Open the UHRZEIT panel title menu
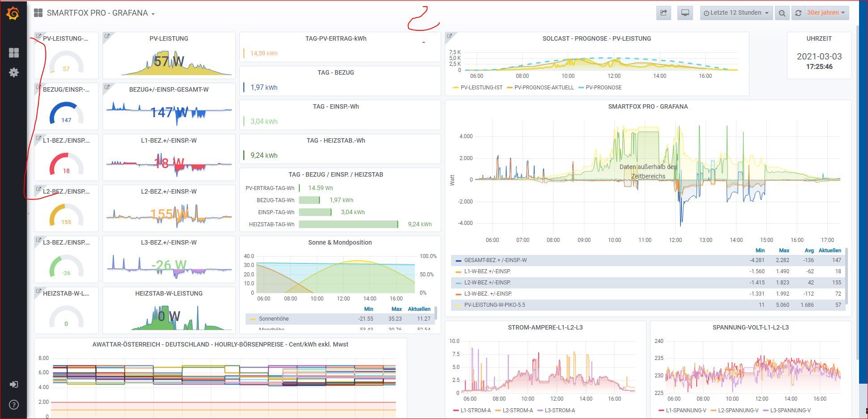This screenshot has height=419, width=868. click(x=819, y=38)
